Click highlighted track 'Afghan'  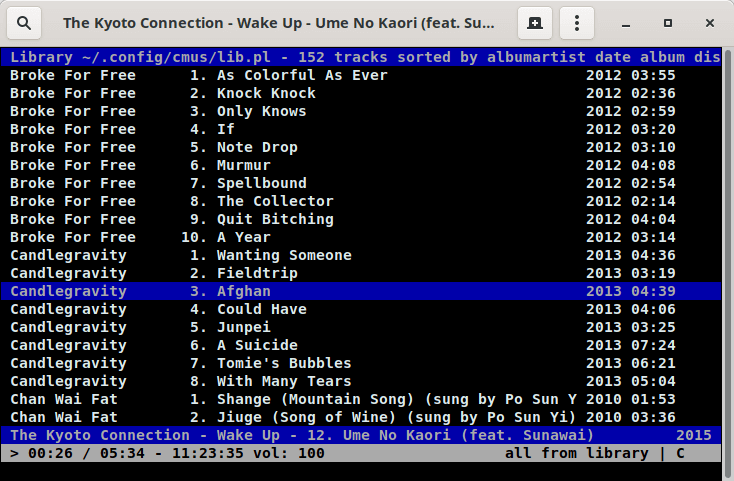pyautogui.click(x=361, y=291)
